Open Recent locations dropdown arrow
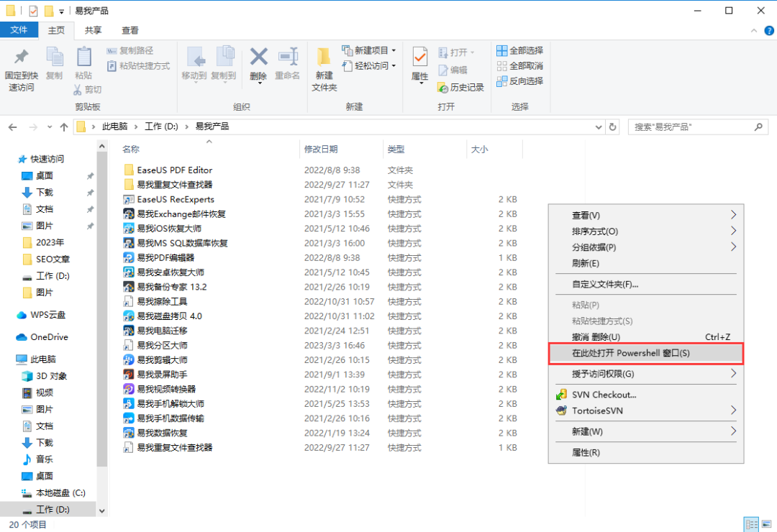Image resolution: width=777 pixels, height=532 pixels. coord(50,127)
